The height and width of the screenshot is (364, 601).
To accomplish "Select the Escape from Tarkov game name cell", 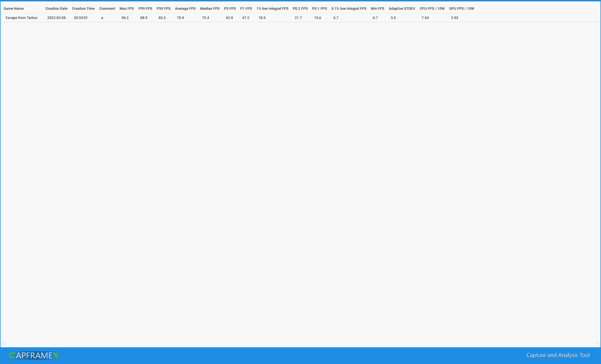I will [x=21, y=18].
